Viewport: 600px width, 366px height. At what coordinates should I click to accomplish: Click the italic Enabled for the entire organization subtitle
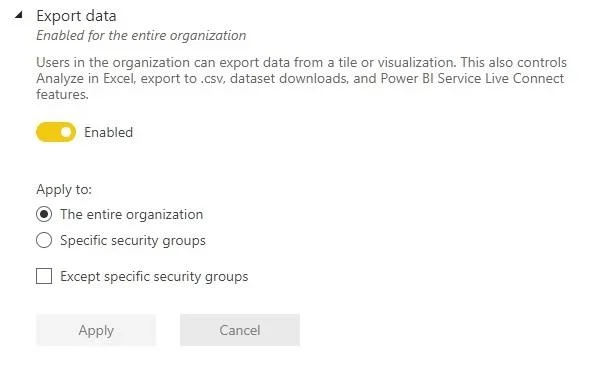click(141, 36)
